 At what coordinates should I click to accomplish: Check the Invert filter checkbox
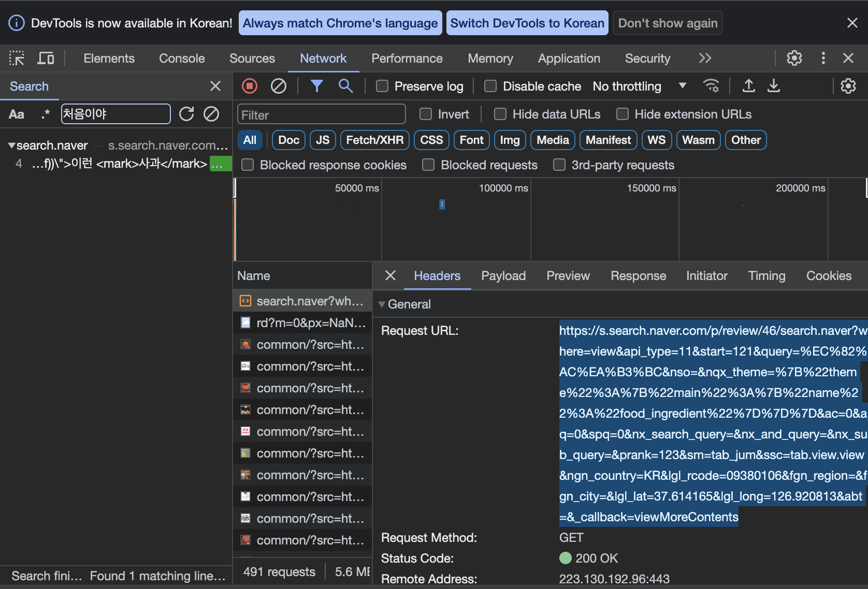426,114
